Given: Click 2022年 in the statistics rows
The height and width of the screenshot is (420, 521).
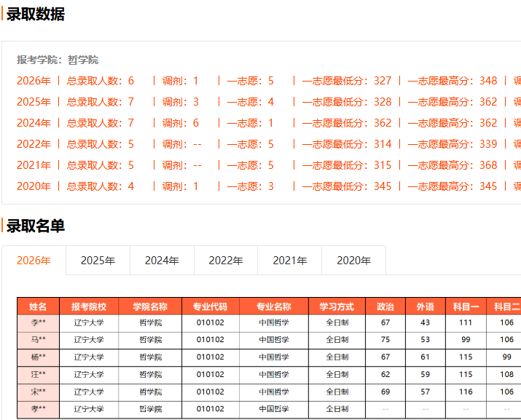Looking at the screenshot, I should (x=34, y=144).
